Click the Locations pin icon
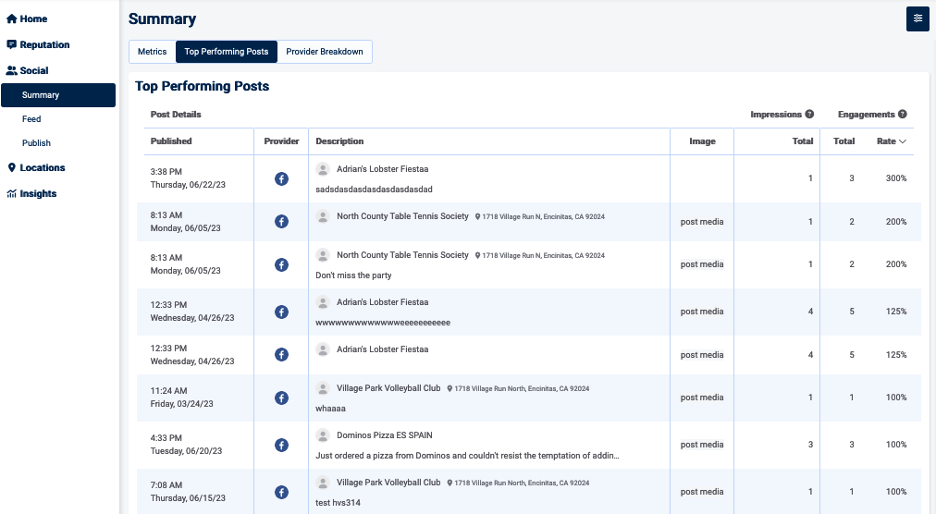 (x=11, y=168)
